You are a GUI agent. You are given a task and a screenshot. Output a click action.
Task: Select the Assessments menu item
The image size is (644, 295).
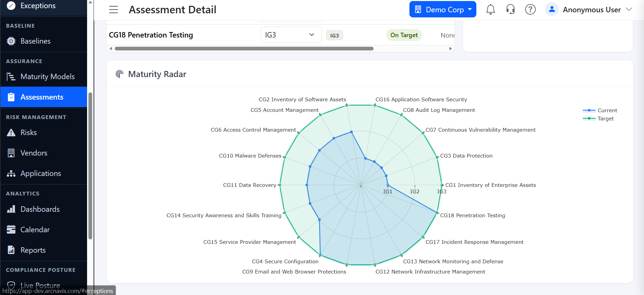[43, 97]
